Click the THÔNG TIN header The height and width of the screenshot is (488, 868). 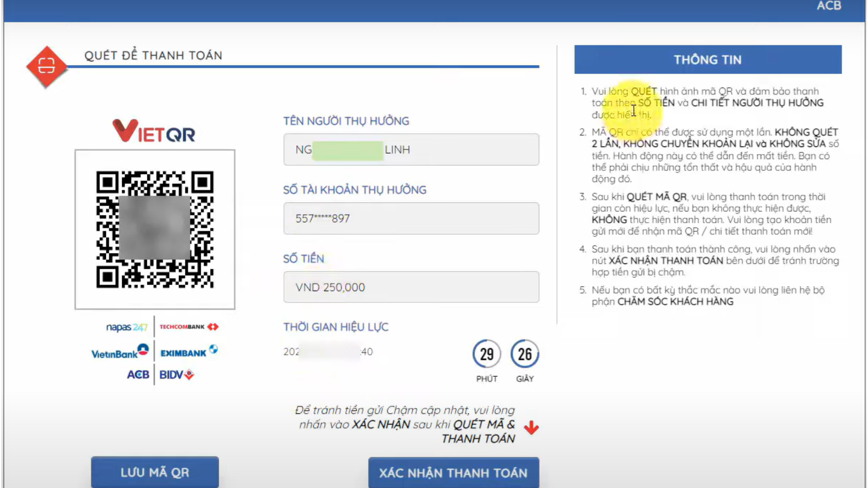(708, 59)
